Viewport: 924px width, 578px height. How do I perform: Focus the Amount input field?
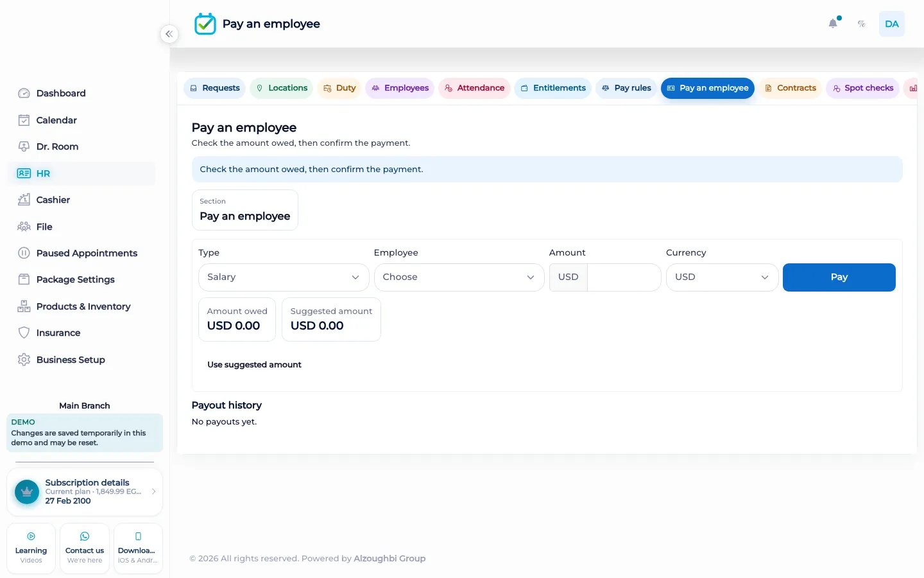coord(624,277)
